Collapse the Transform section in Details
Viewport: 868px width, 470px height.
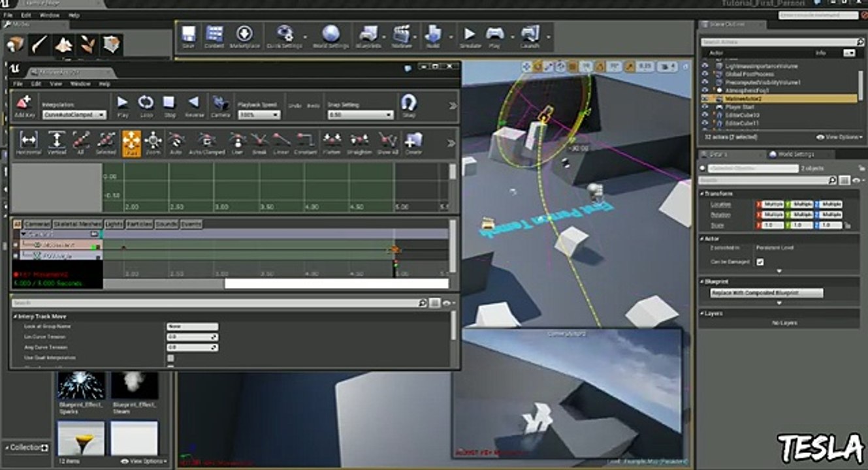coord(701,194)
